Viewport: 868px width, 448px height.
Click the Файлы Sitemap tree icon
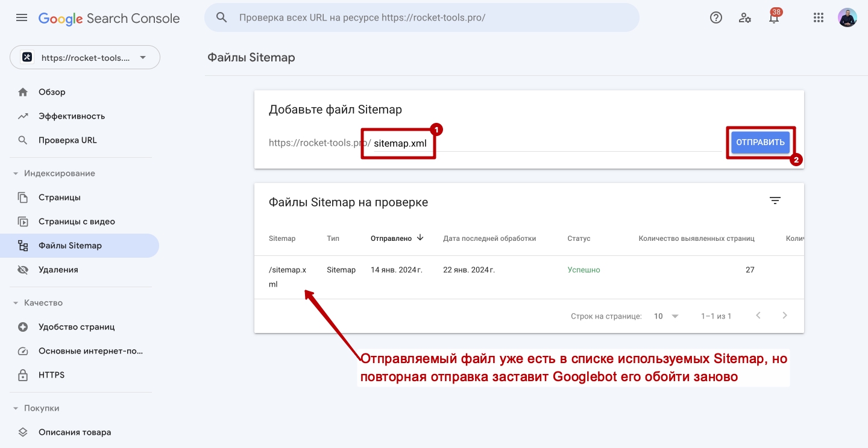[x=23, y=246]
